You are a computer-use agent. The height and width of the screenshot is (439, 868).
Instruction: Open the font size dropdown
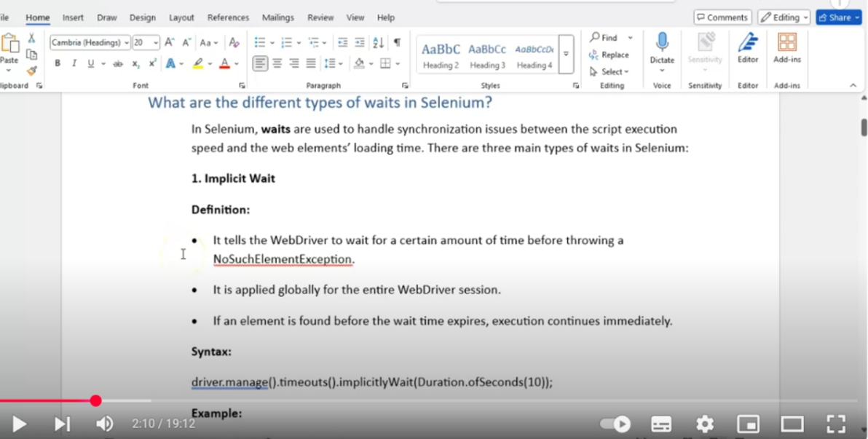pyautogui.click(x=156, y=43)
